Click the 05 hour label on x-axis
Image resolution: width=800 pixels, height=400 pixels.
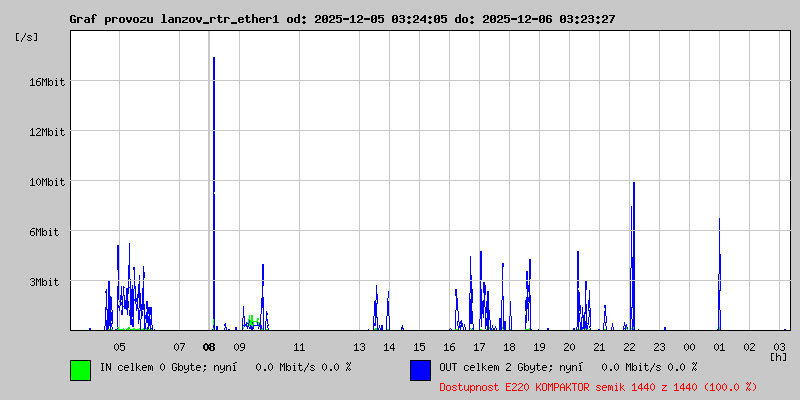pos(119,347)
